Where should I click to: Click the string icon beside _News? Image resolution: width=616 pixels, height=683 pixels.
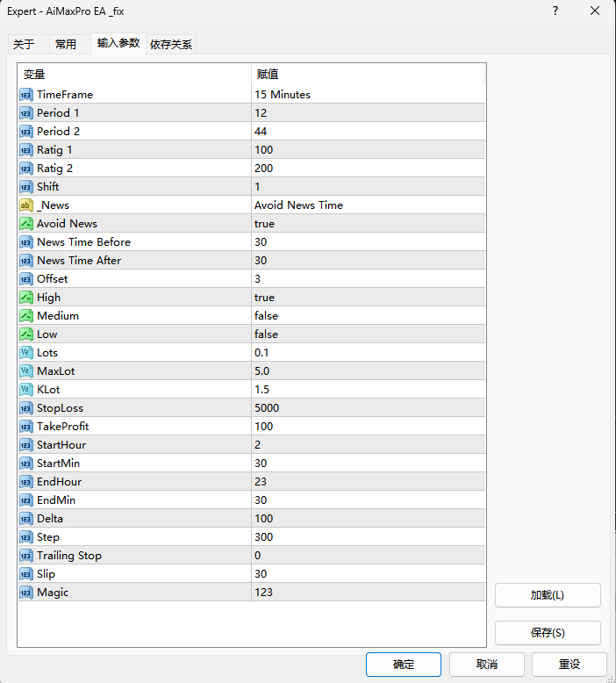pyautogui.click(x=25, y=205)
